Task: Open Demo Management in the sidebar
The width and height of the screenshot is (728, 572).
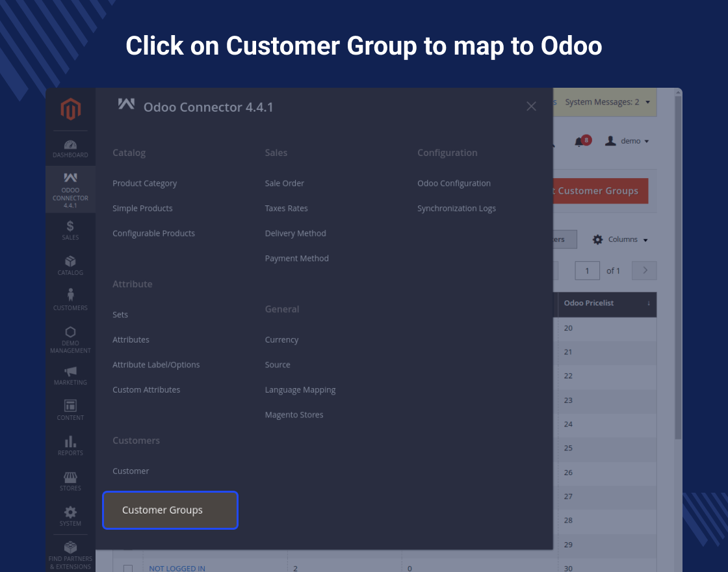Action: point(71,341)
